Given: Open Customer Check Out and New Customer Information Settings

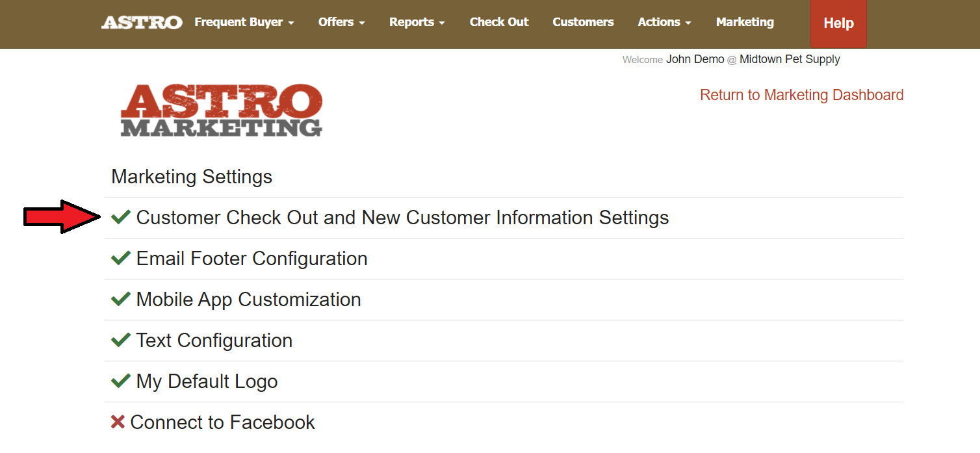Looking at the screenshot, I should tap(402, 218).
